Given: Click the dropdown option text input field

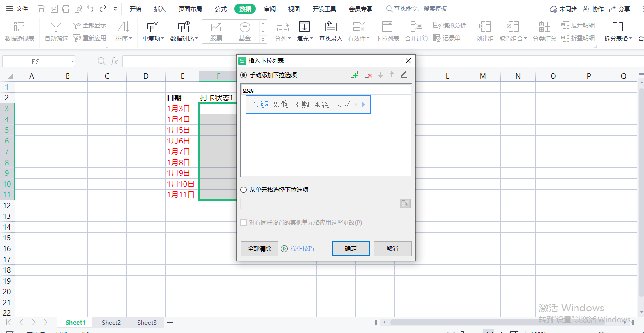Looking at the screenshot, I should 325,89.
